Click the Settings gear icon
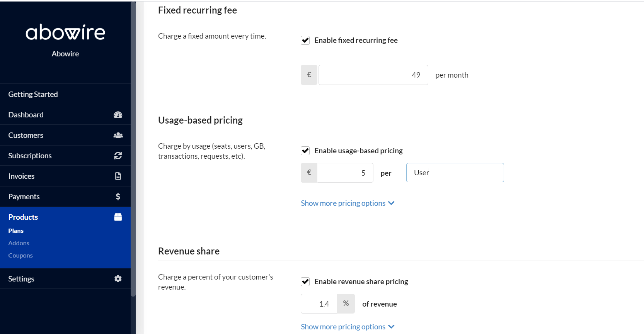This screenshot has height=334, width=644. tap(118, 279)
